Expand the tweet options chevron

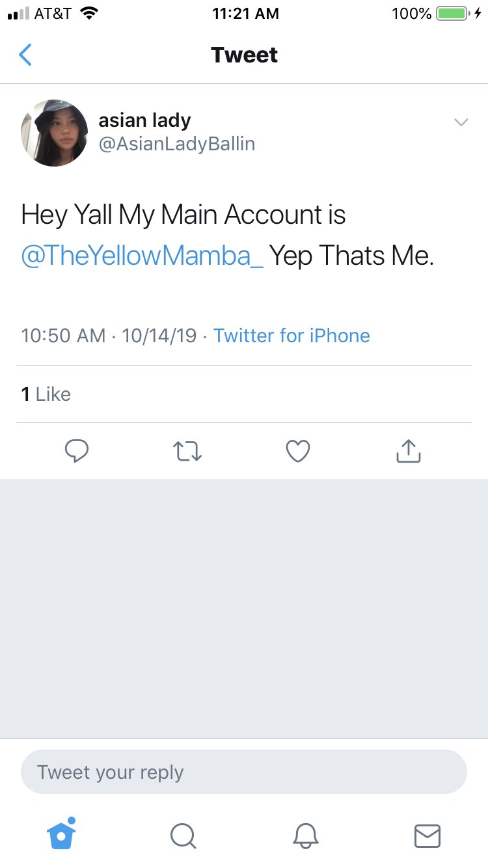(461, 122)
